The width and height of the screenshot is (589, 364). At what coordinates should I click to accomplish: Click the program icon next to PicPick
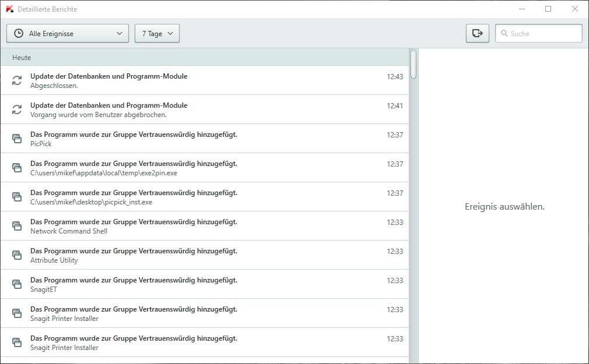tap(17, 139)
